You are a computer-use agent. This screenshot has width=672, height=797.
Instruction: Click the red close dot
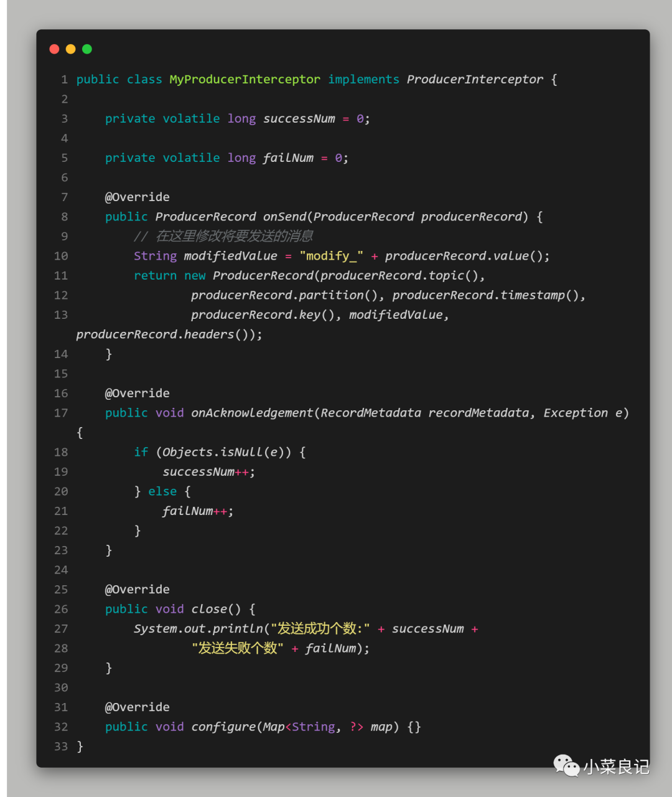(x=54, y=49)
